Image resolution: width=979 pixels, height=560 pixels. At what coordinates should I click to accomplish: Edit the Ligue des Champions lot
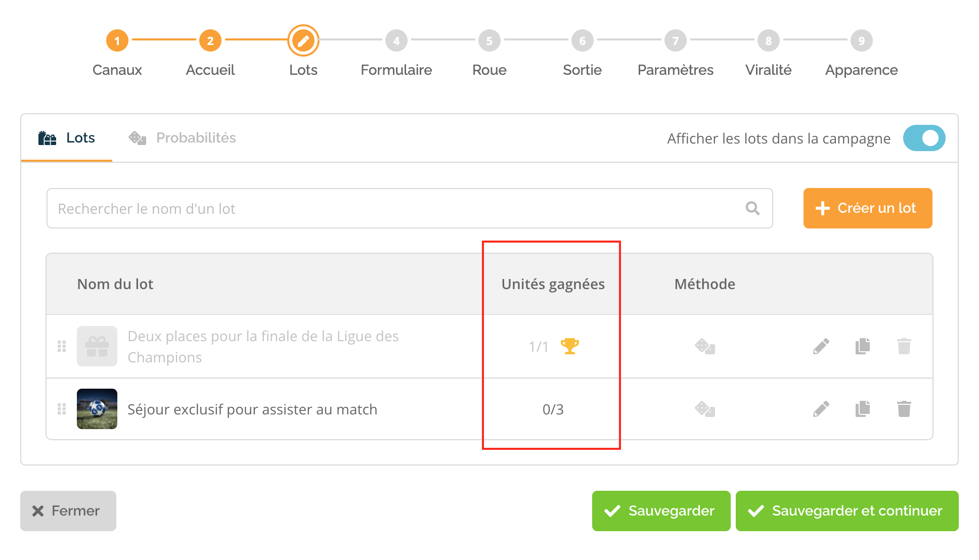point(821,347)
